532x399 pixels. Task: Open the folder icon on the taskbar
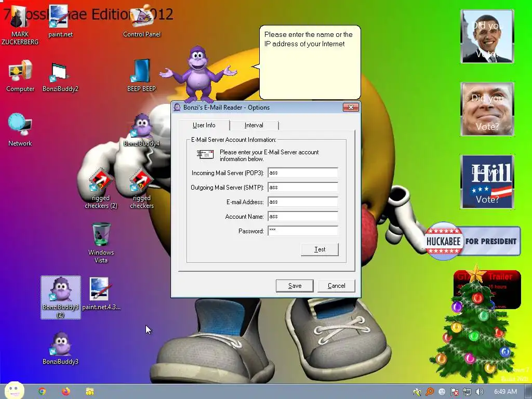pyautogui.click(x=89, y=392)
